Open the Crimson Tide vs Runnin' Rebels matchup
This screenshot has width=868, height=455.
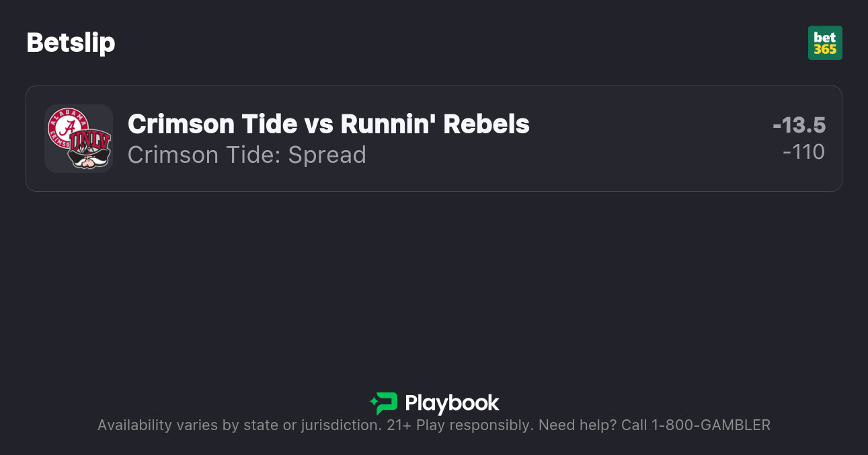pos(328,124)
